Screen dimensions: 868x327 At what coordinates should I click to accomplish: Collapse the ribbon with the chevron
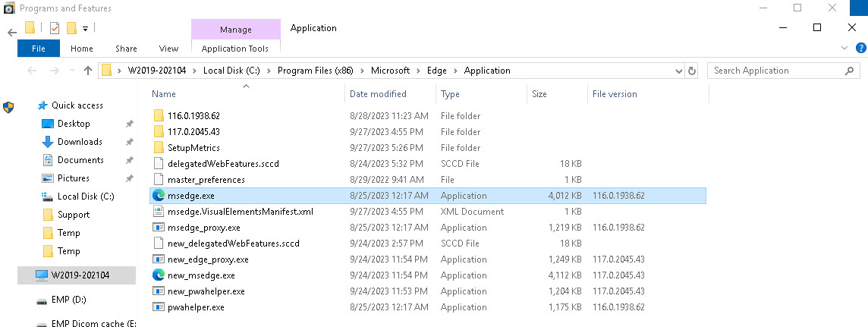844,48
